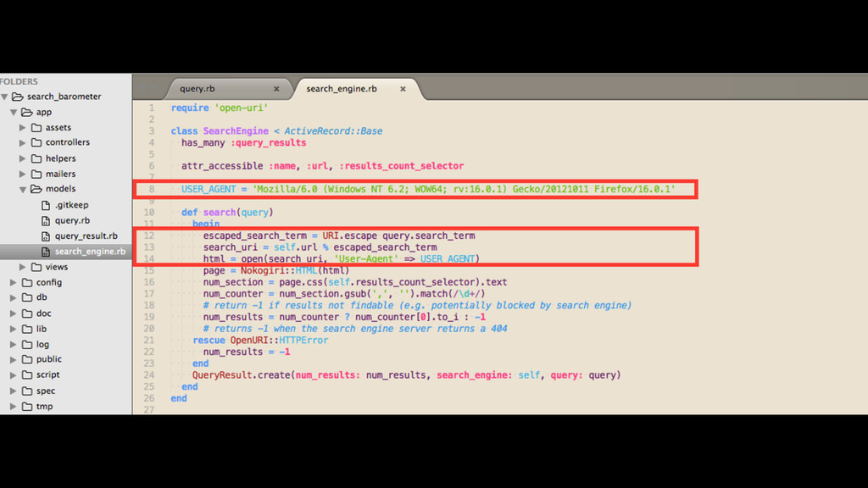Viewport: 868px width, 488px height.
Task: Open .gitkeep in the sidebar
Action: 72,205
